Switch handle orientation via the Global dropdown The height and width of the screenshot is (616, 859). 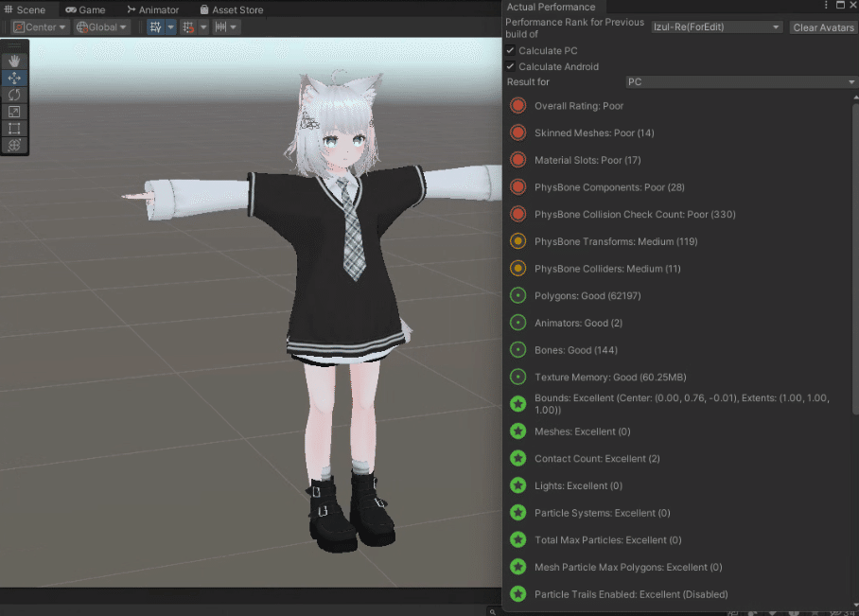point(101,27)
